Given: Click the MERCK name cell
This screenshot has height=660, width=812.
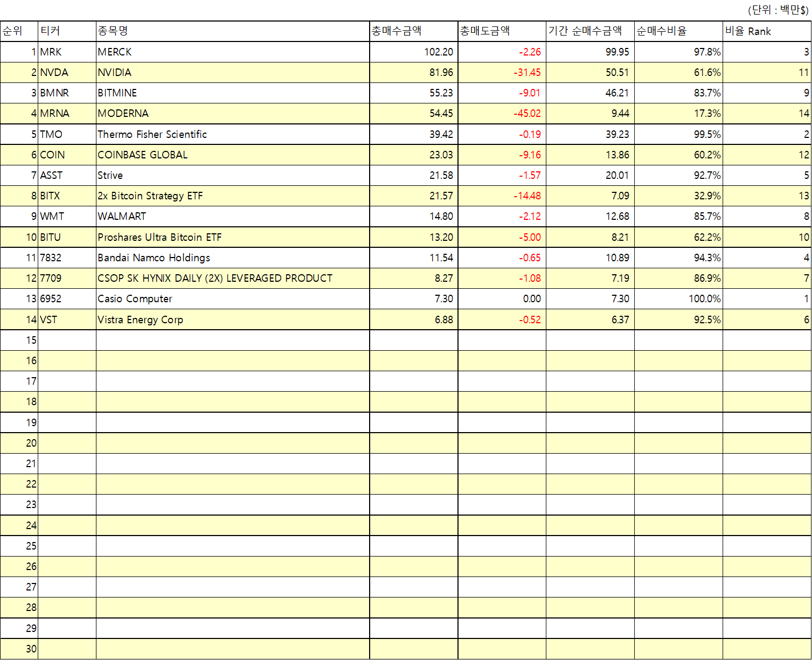Looking at the screenshot, I should click(x=233, y=52).
